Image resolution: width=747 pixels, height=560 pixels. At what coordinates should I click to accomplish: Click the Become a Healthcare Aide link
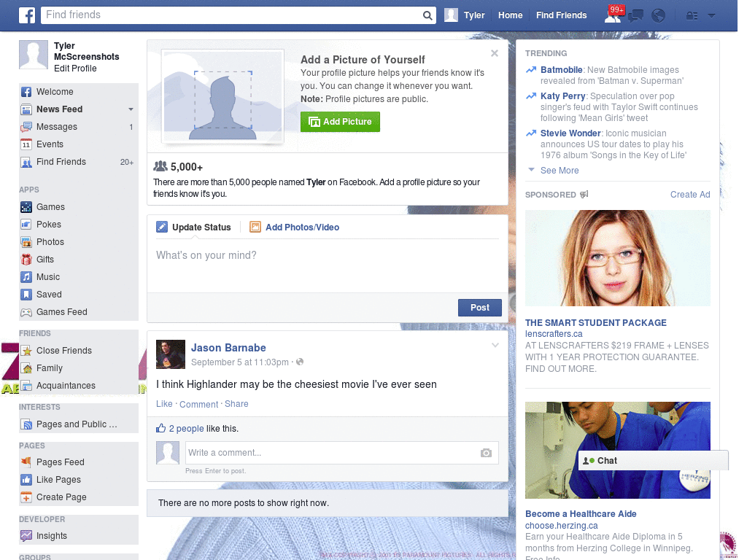(x=581, y=514)
